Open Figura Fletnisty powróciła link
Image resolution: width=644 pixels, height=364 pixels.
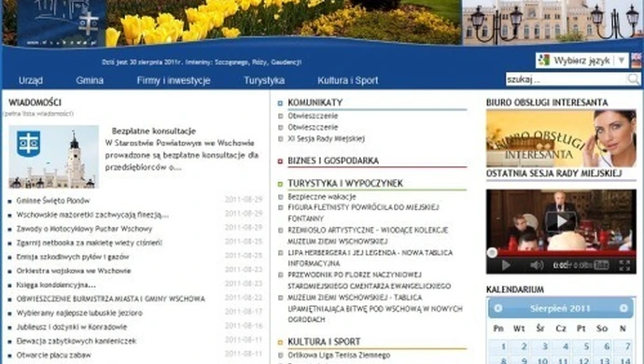click(x=363, y=213)
